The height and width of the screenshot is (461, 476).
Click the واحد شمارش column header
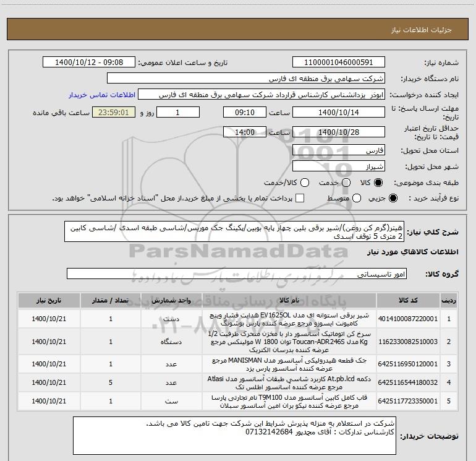[x=171, y=301]
